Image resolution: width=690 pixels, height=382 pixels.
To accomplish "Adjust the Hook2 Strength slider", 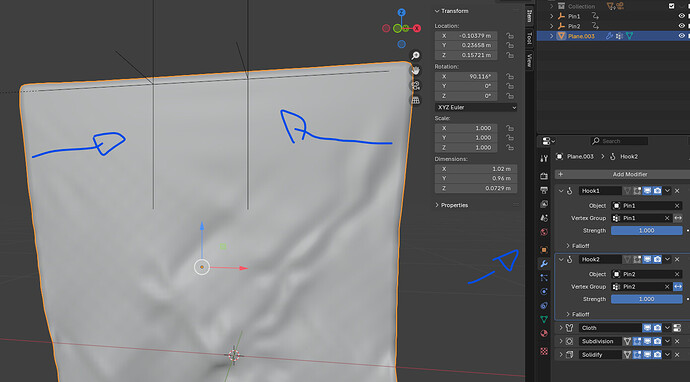I will (646, 299).
